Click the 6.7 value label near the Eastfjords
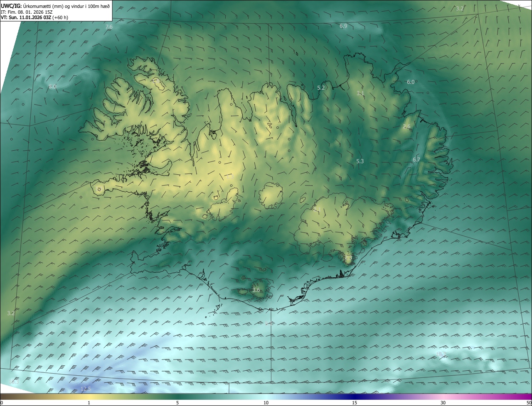 click(416, 160)
